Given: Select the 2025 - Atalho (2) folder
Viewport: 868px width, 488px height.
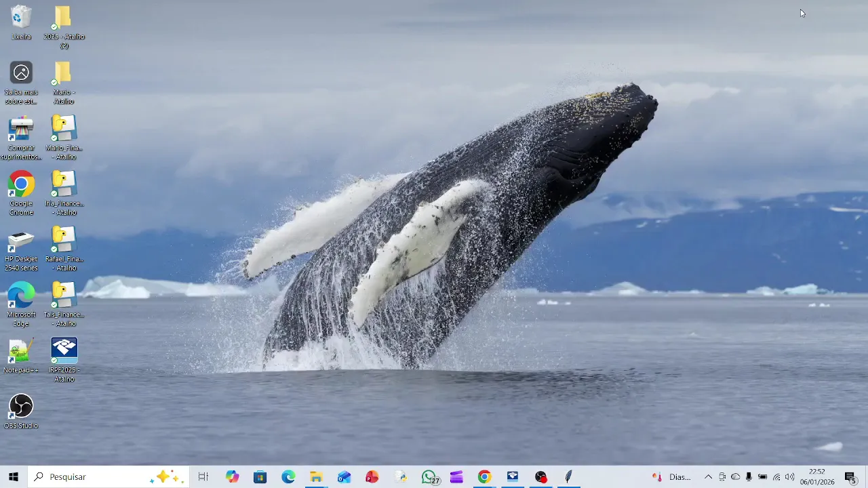Looking at the screenshot, I should [64, 27].
